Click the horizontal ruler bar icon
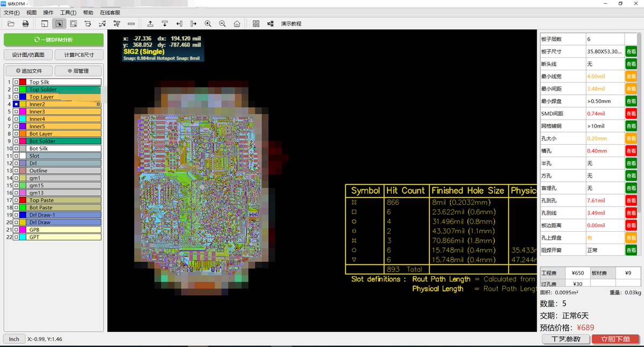Image resolution: width=644 pixels, height=347 pixels. [131, 24]
